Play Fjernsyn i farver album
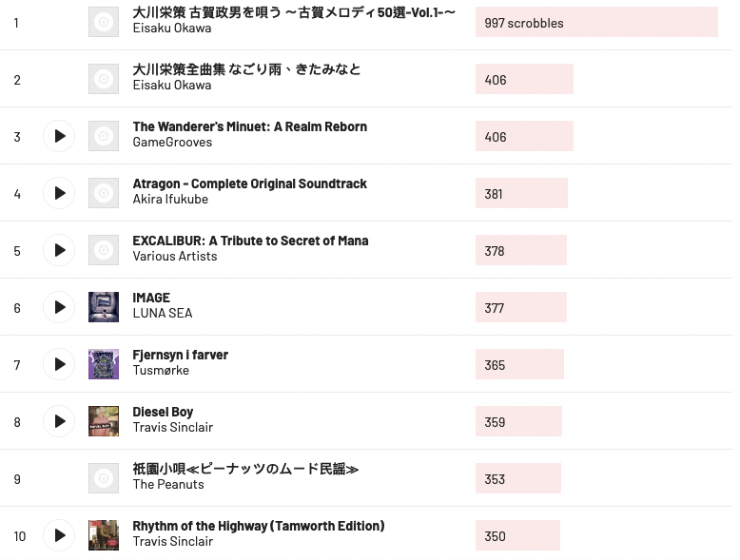Screen dimensions: 740x560 [59, 364]
